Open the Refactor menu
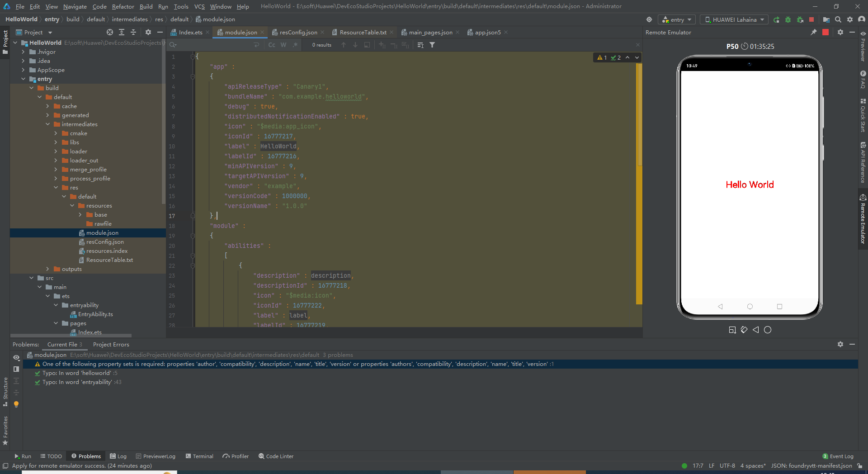 [123, 6]
